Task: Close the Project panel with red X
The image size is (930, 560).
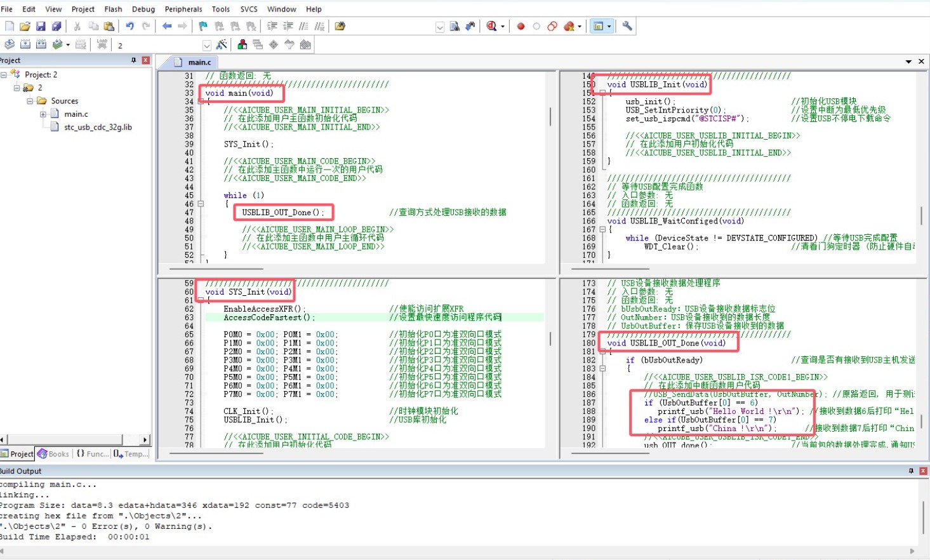Action: click(146, 60)
